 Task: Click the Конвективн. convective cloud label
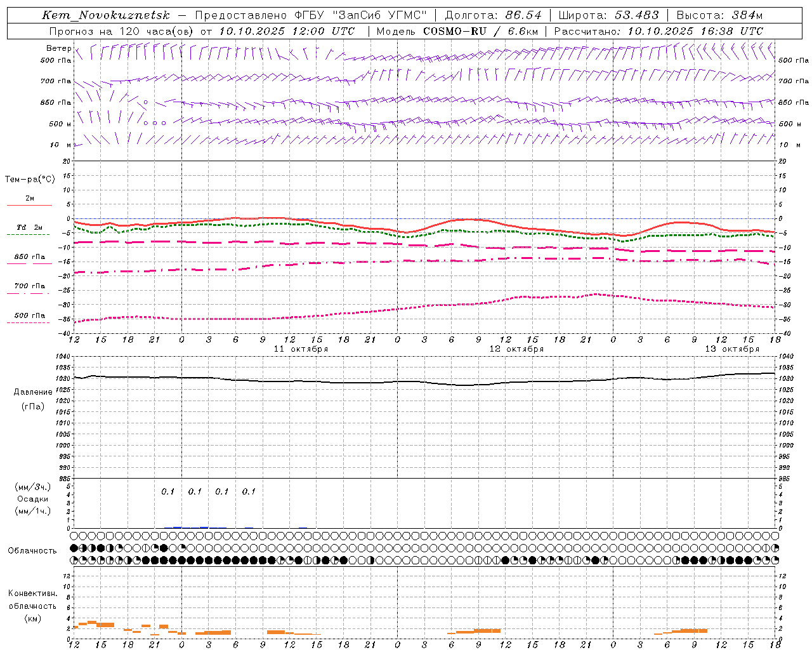coord(32,594)
